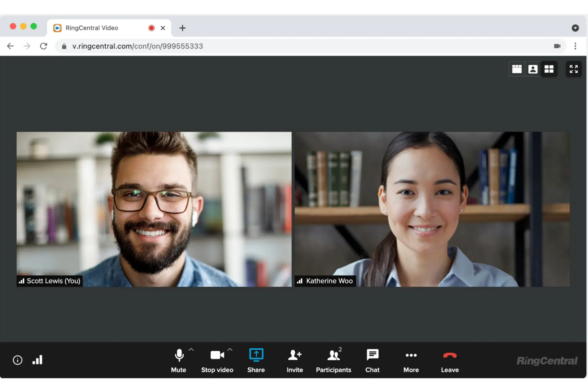Open the Participants list
Image resolution: width=588 pixels, height=392 pixels.
[x=333, y=361]
